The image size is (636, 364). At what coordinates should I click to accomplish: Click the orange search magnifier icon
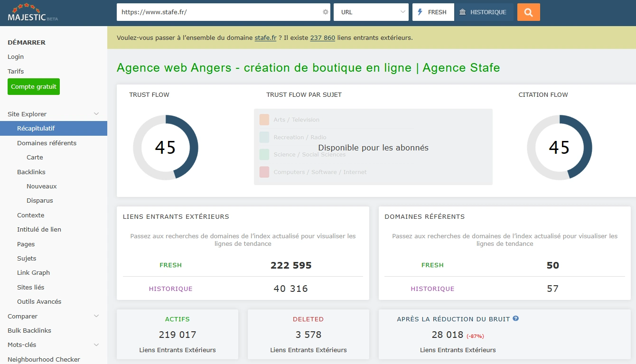point(528,12)
